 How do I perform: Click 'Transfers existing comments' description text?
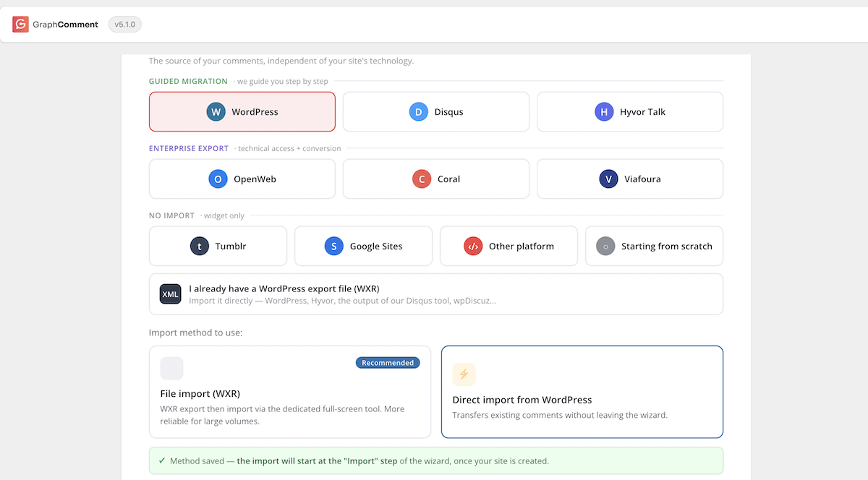point(560,415)
